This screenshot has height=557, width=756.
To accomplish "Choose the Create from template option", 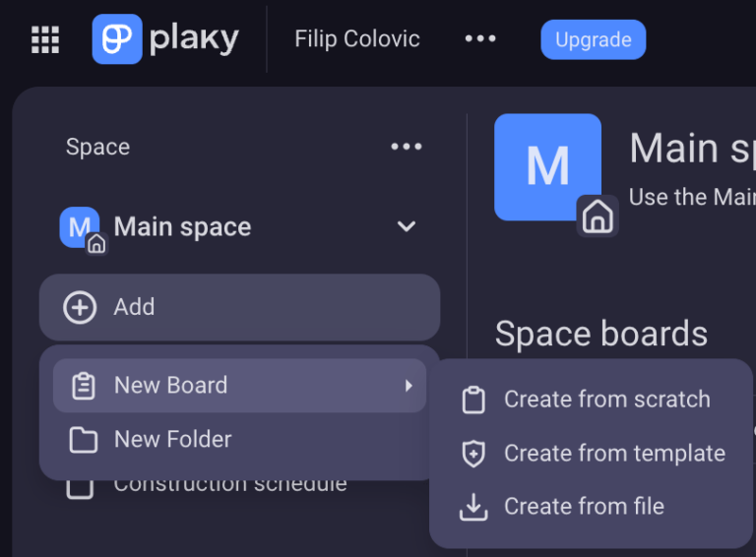I will 614,454.
